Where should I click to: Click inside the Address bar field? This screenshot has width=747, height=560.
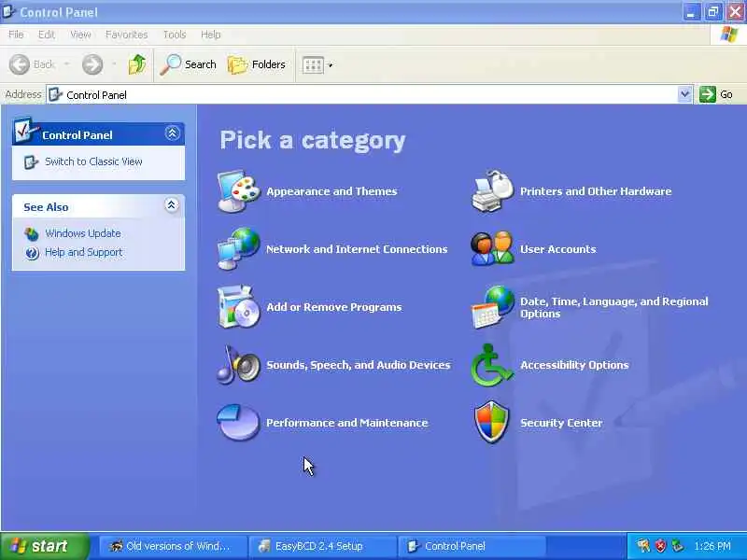coord(369,94)
